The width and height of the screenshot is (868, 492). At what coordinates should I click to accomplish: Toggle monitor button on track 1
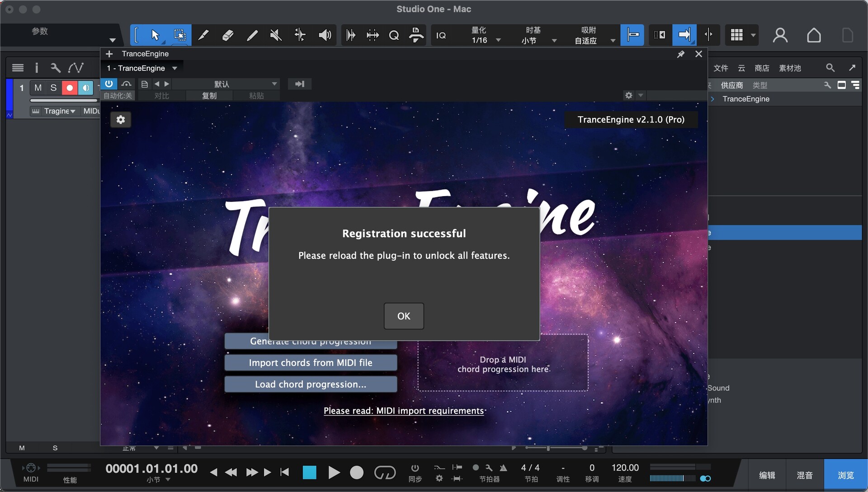(x=85, y=88)
